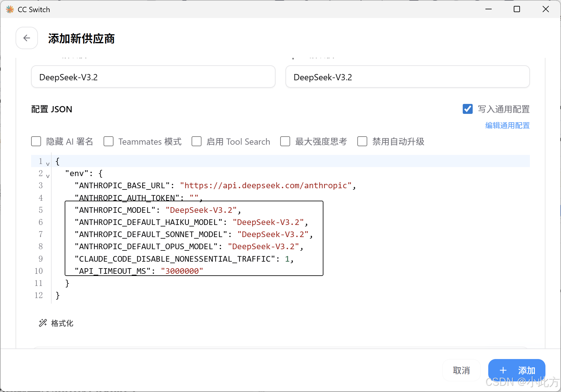Click the ANTHROPIC_MODEL value on line 5

(201, 210)
